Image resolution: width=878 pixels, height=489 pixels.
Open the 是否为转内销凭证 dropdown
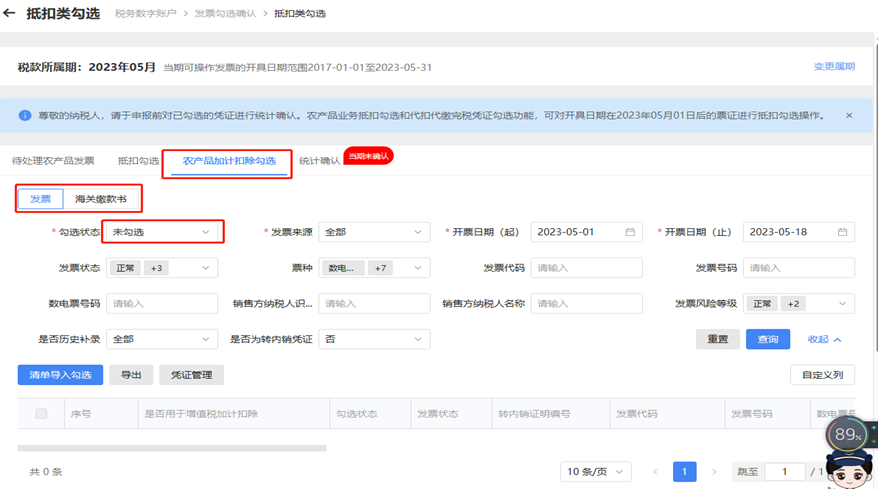click(x=374, y=339)
